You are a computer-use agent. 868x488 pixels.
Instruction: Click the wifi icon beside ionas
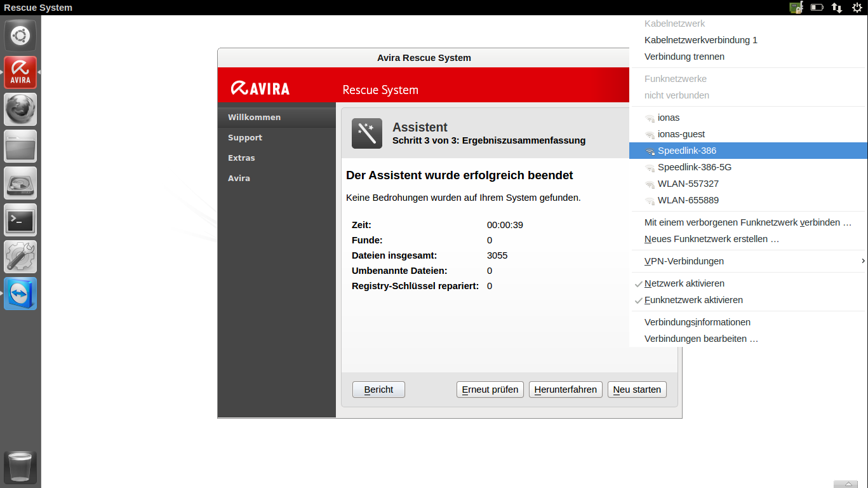click(x=650, y=118)
